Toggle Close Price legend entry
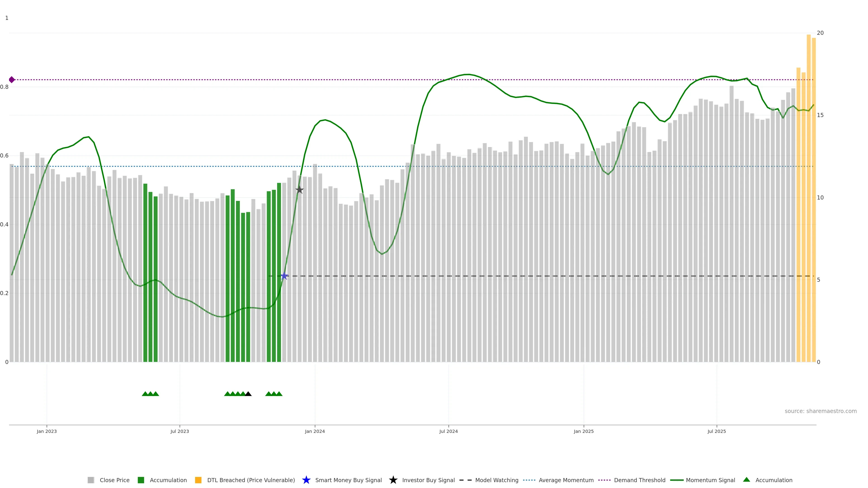This screenshot has width=868, height=488. (x=115, y=480)
